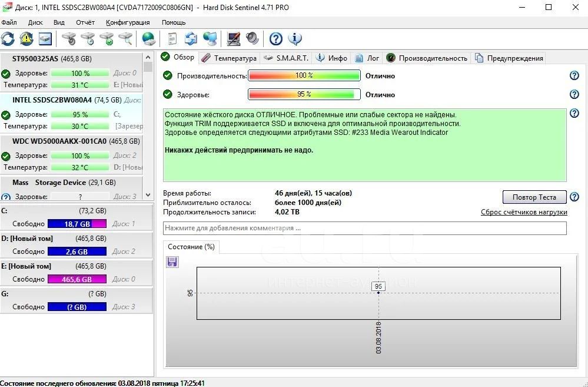Click the ST9500325AS temperature bar 31 °C
Image resolution: width=588 pixels, height=387 pixels.
tap(80, 85)
